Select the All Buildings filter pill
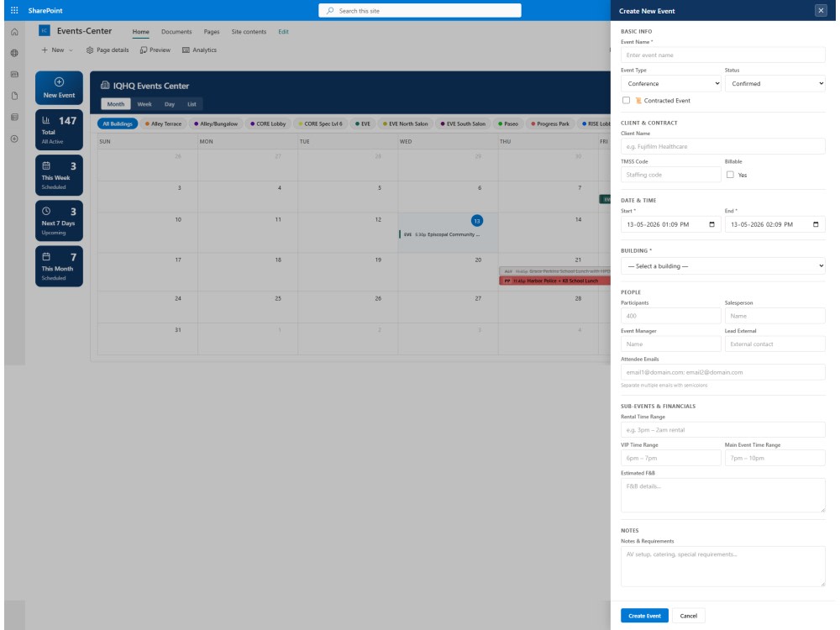840x630 pixels. (x=118, y=123)
